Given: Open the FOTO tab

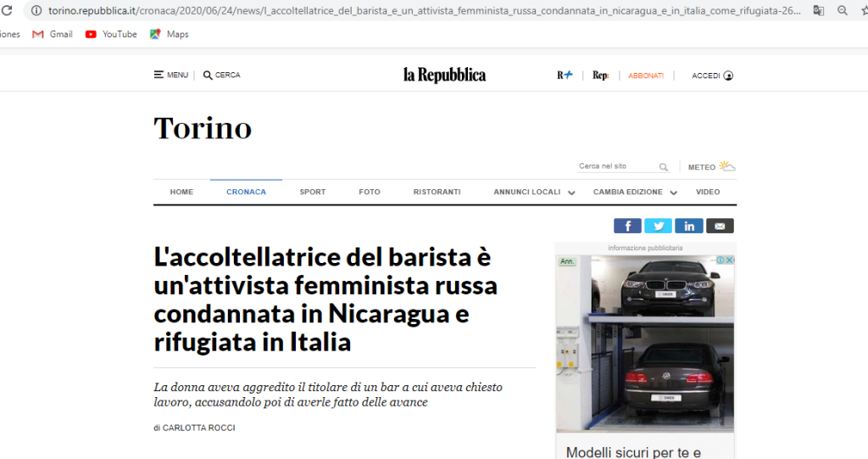Looking at the screenshot, I should pyautogui.click(x=370, y=192).
